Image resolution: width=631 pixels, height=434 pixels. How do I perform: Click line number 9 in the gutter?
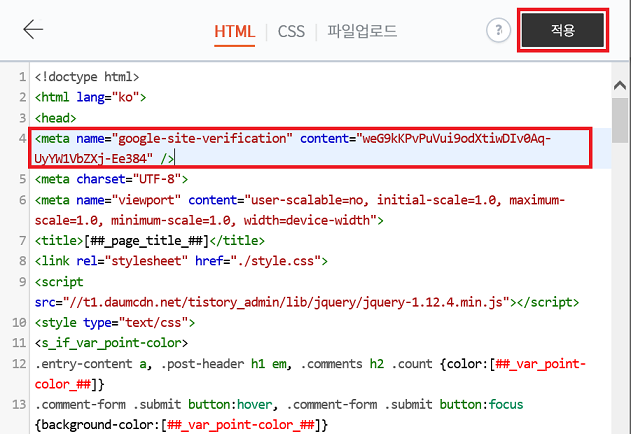[22, 281]
